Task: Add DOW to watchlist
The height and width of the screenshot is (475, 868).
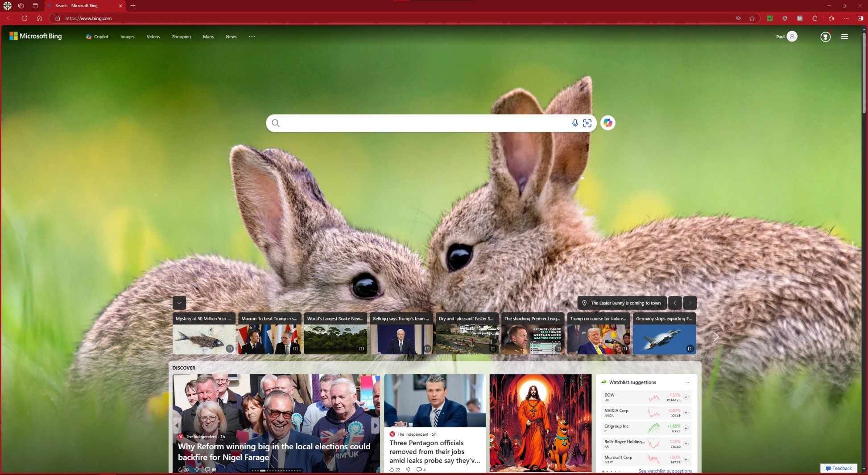Action: [686, 397]
